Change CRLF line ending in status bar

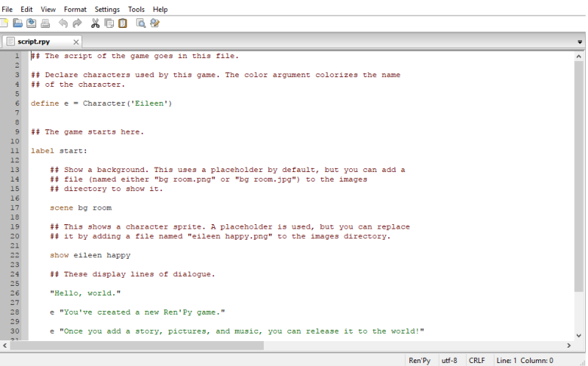click(477, 360)
